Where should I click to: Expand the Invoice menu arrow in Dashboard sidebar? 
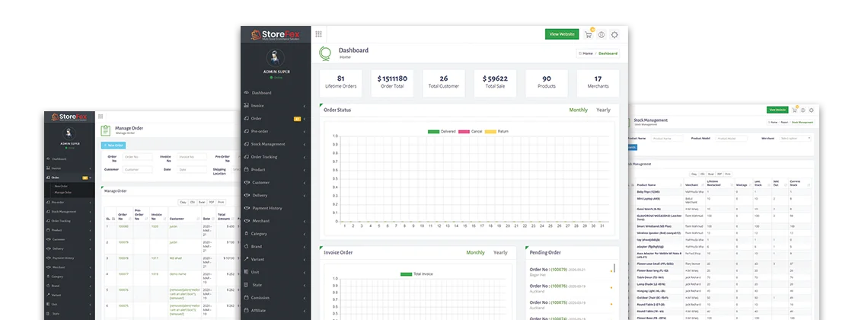coord(305,106)
